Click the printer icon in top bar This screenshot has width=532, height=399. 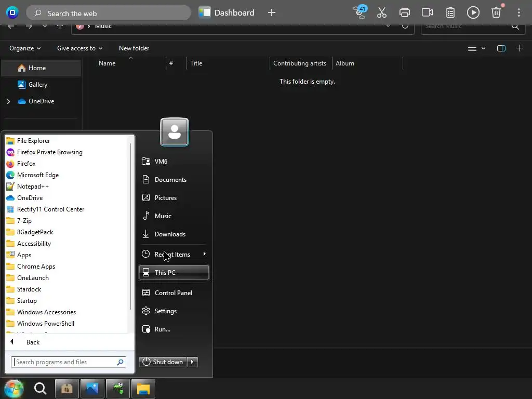404,12
